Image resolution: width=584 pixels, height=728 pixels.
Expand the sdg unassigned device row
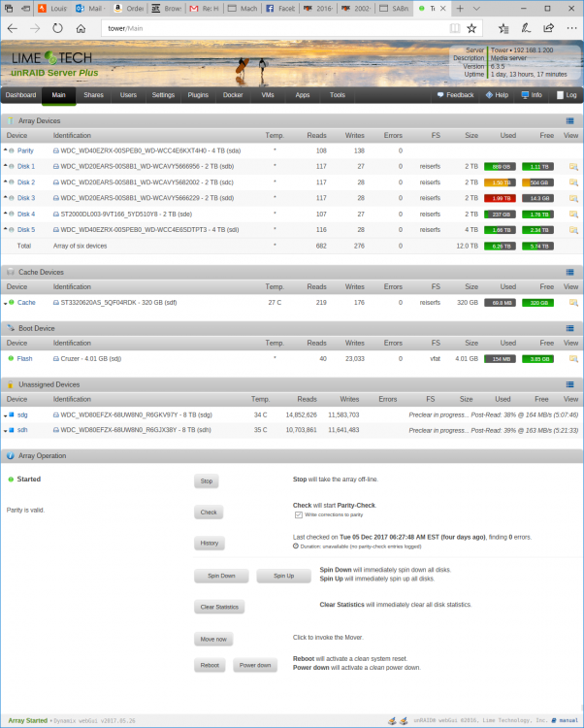(x=6, y=416)
